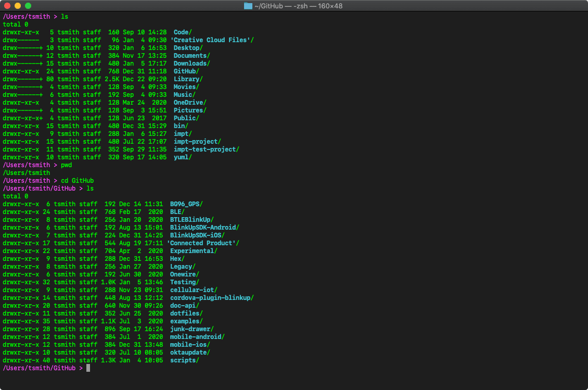Click the cordova-plugin-blinkup/ entry

[211, 297]
